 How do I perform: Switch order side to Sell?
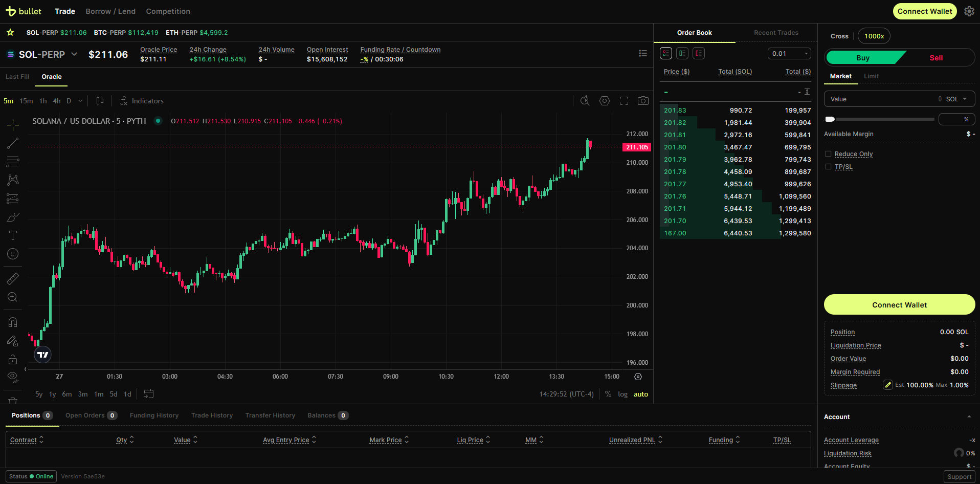[x=936, y=58]
